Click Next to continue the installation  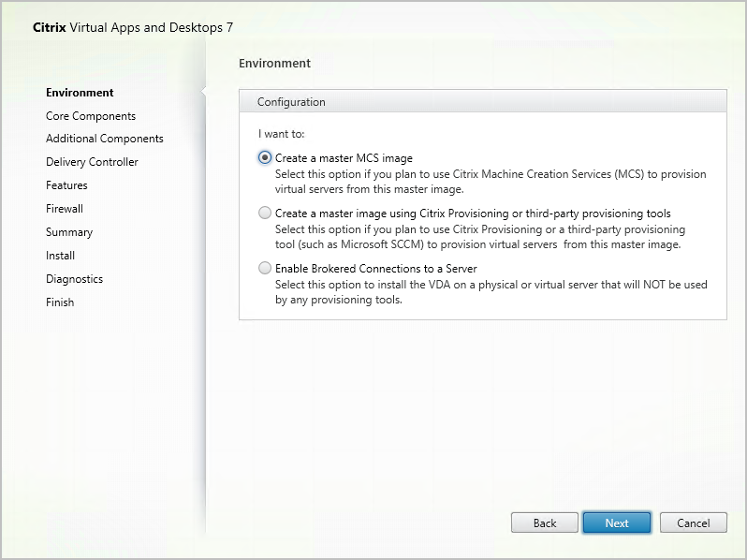click(x=616, y=523)
